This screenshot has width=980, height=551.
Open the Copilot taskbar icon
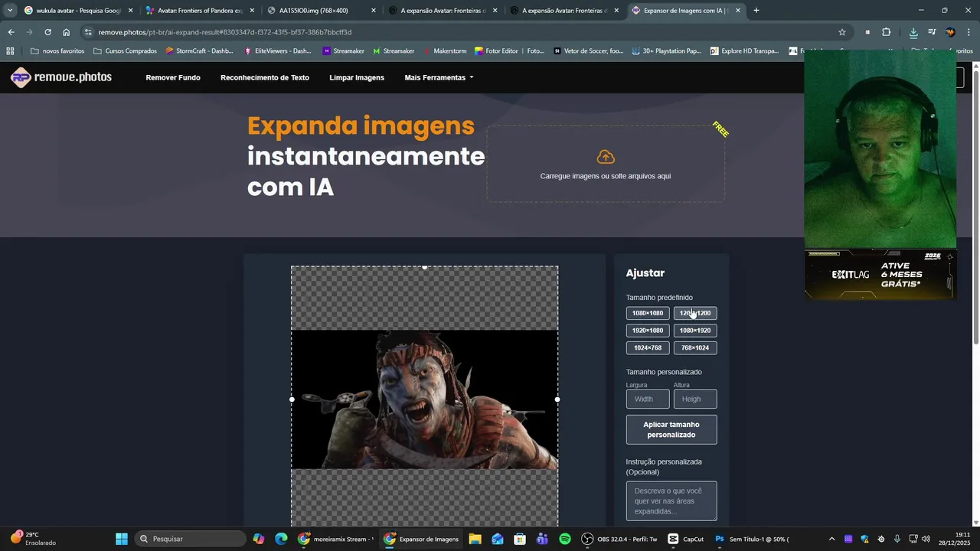tap(259, 539)
